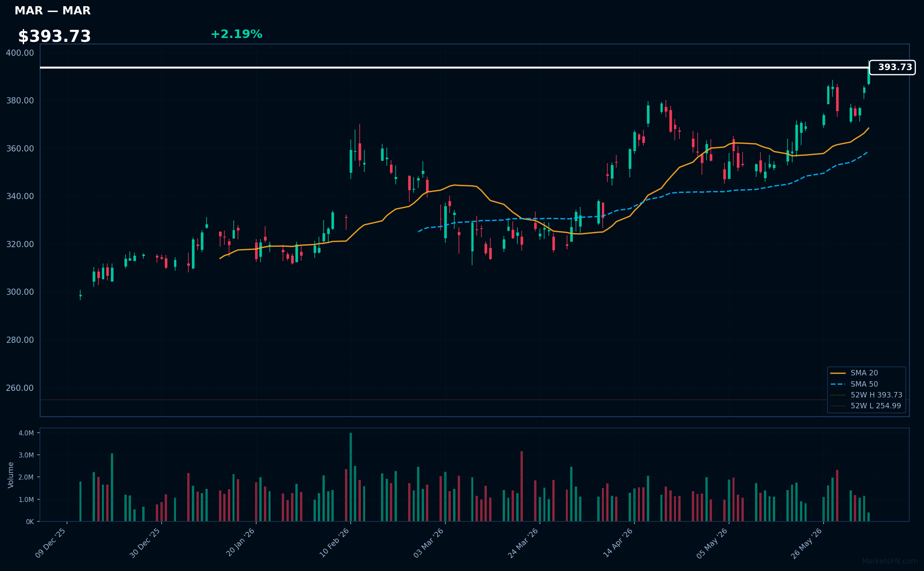Click the "300.00" price axis label

tap(20, 292)
